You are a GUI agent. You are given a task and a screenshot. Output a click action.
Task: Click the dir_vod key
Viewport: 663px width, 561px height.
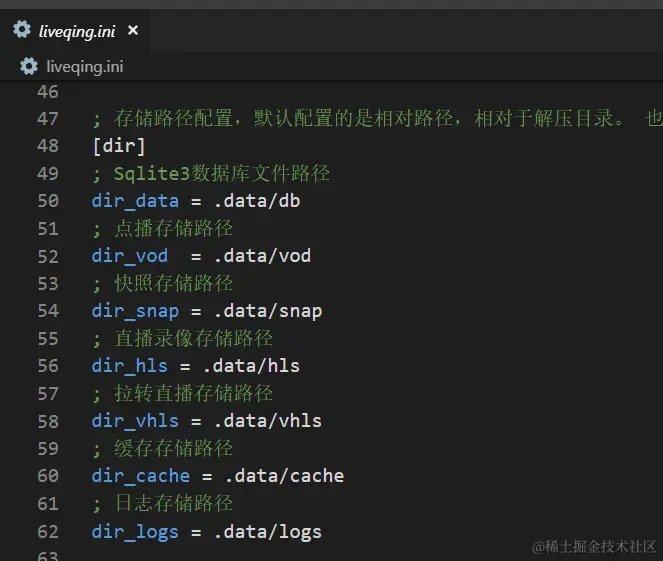[x=129, y=256]
